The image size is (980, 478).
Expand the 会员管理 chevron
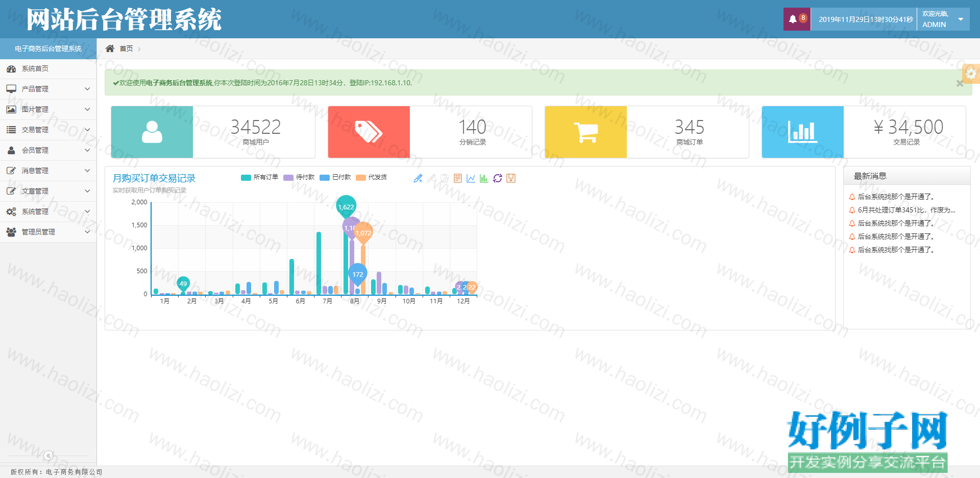coord(87,150)
